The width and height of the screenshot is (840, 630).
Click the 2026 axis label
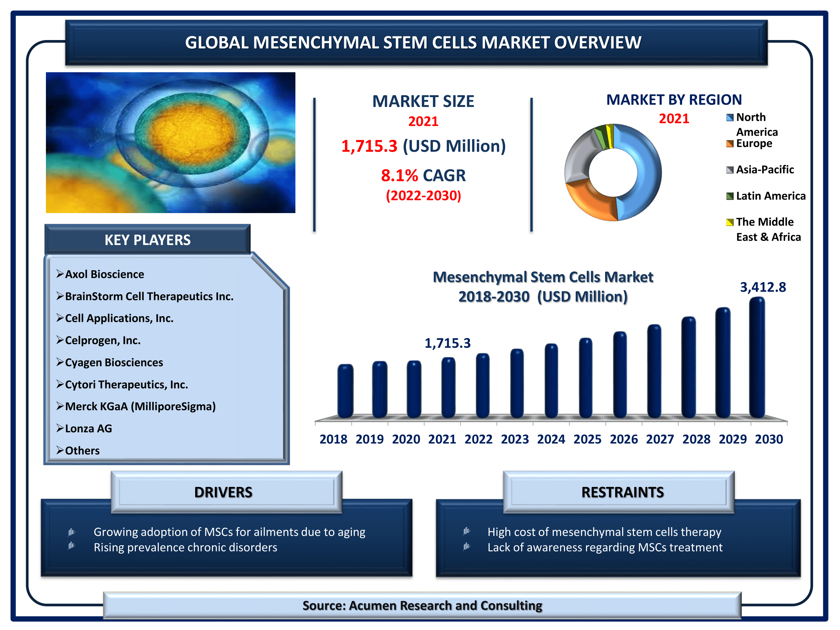click(624, 439)
